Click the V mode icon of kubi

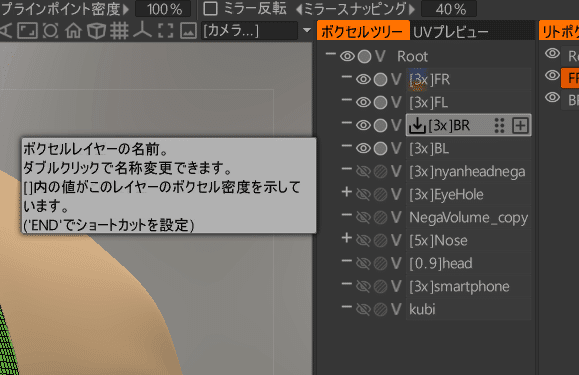(396, 309)
